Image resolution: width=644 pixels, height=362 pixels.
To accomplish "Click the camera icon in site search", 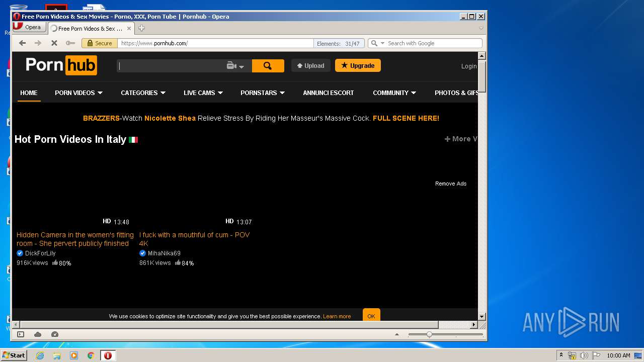I will (x=231, y=66).
